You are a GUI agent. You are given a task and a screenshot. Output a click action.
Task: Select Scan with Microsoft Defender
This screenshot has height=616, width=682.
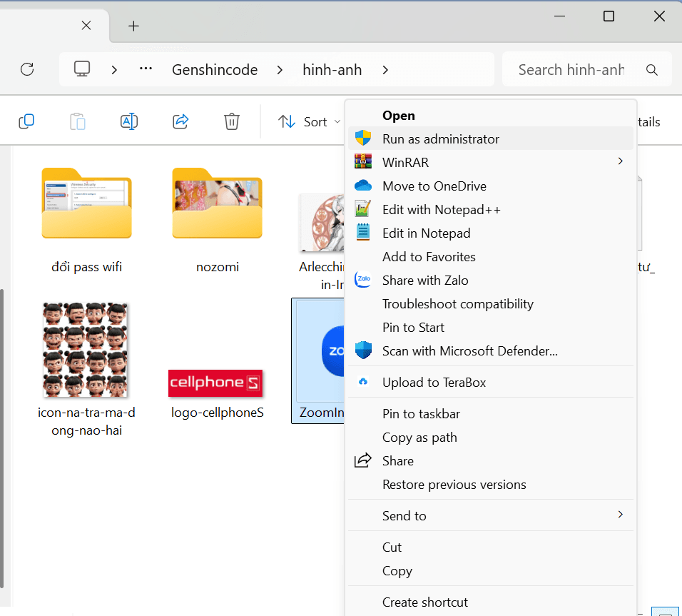click(x=469, y=351)
